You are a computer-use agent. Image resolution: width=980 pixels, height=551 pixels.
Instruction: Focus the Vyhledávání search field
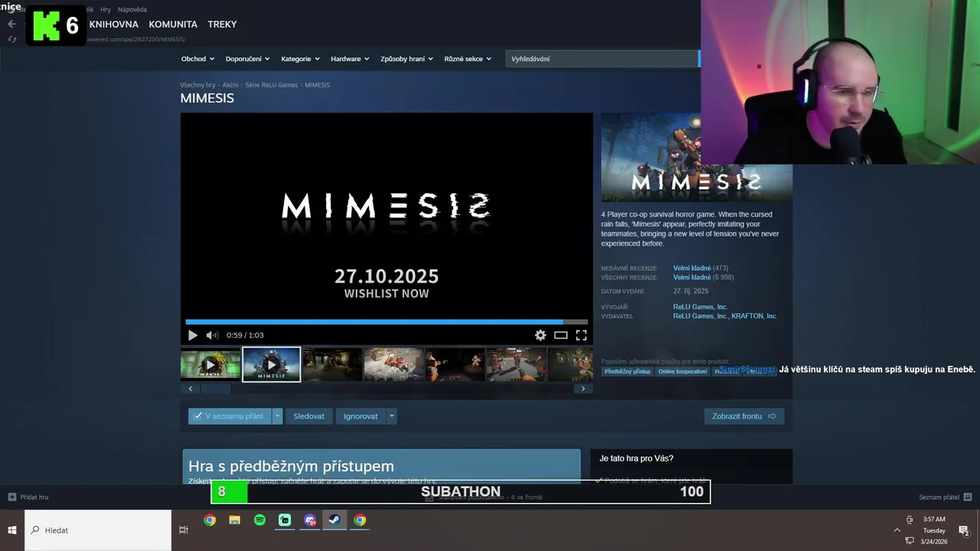coord(602,59)
